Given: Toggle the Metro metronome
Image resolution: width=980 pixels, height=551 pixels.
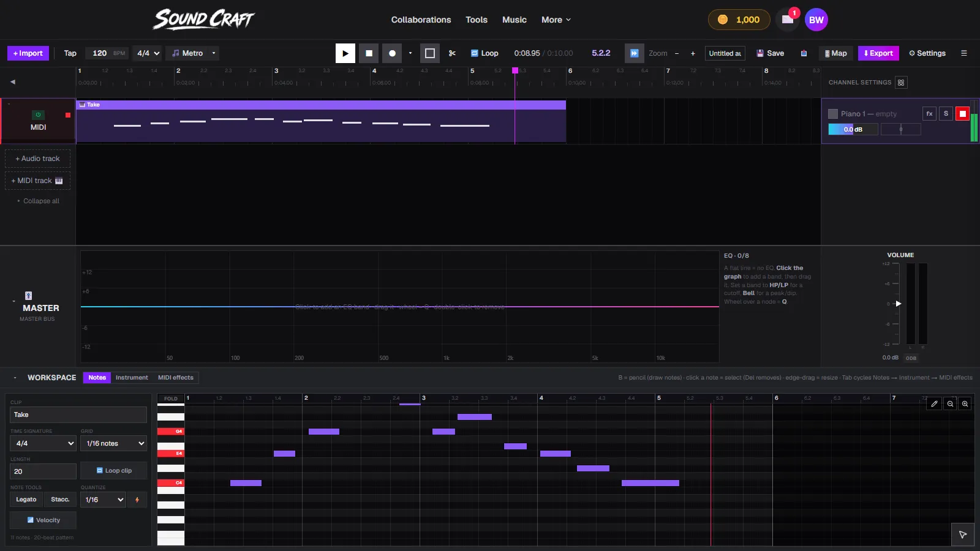Looking at the screenshot, I should pyautogui.click(x=187, y=53).
